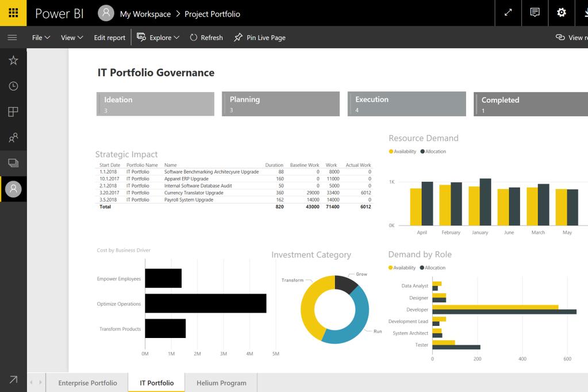
Task: Click January allocation bar in Resource Demand
Action: click(485, 202)
